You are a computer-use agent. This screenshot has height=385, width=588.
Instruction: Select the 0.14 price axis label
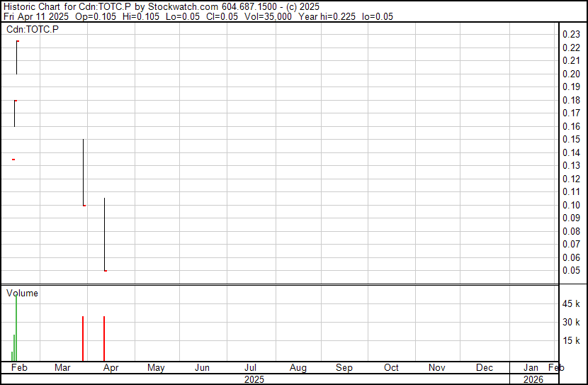(x=571, y=152)
